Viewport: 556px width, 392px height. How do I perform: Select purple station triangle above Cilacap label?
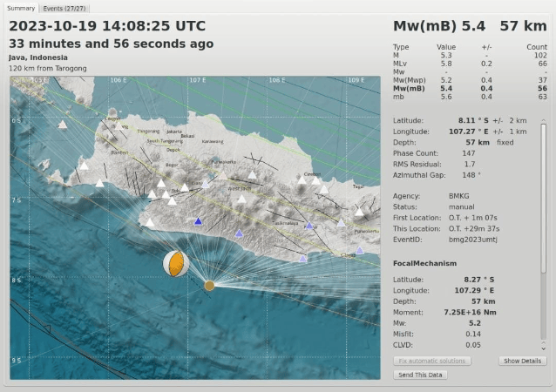[x=360, y=250]
